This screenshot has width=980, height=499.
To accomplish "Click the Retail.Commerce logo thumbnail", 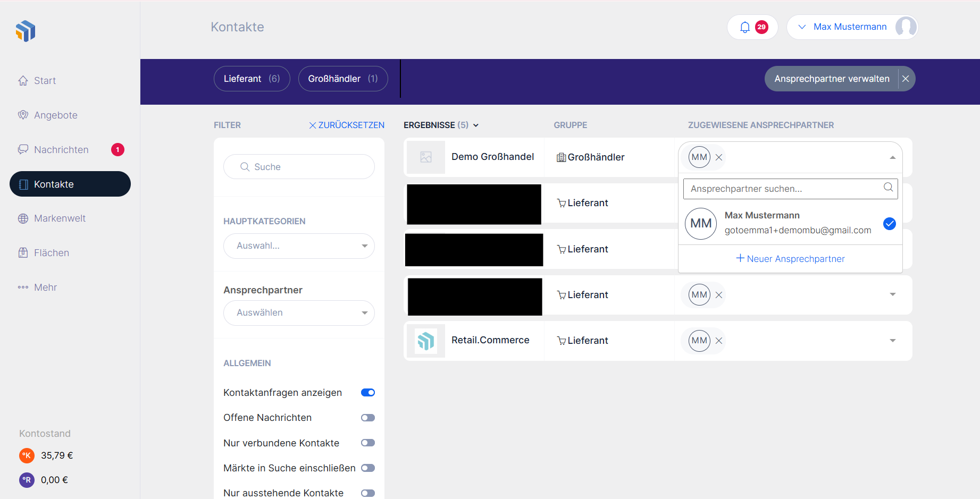I will coord(425,341).
